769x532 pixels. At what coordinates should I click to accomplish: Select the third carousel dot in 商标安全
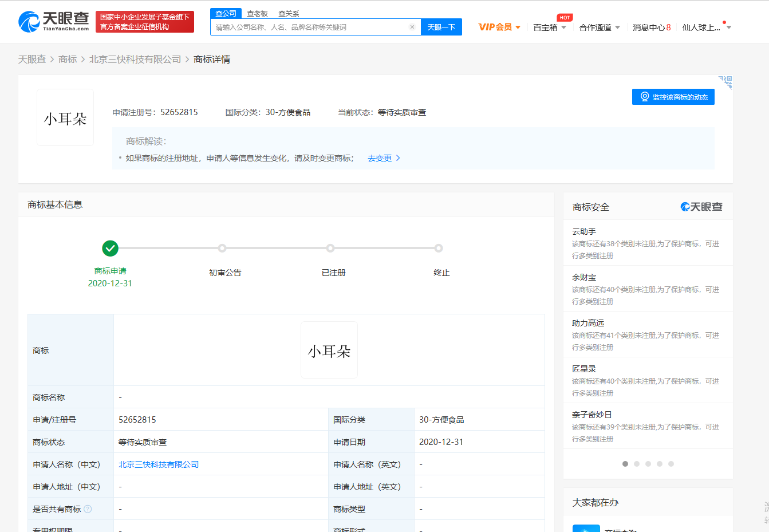pos(648,464)
